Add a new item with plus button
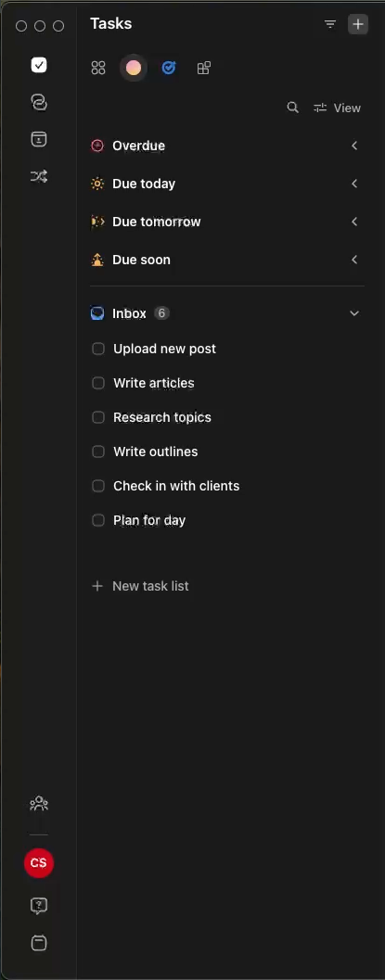The image size is (385, 980). tap(358, 24)
